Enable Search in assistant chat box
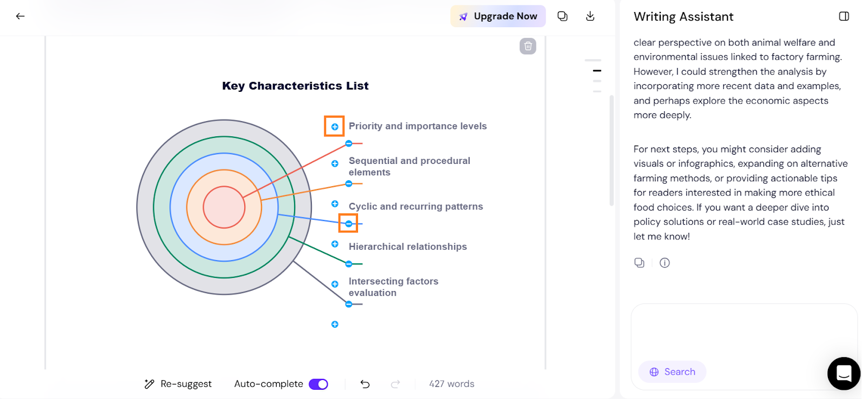The width and height of the screenshot is (868, 399). click(x=673, y=372)
